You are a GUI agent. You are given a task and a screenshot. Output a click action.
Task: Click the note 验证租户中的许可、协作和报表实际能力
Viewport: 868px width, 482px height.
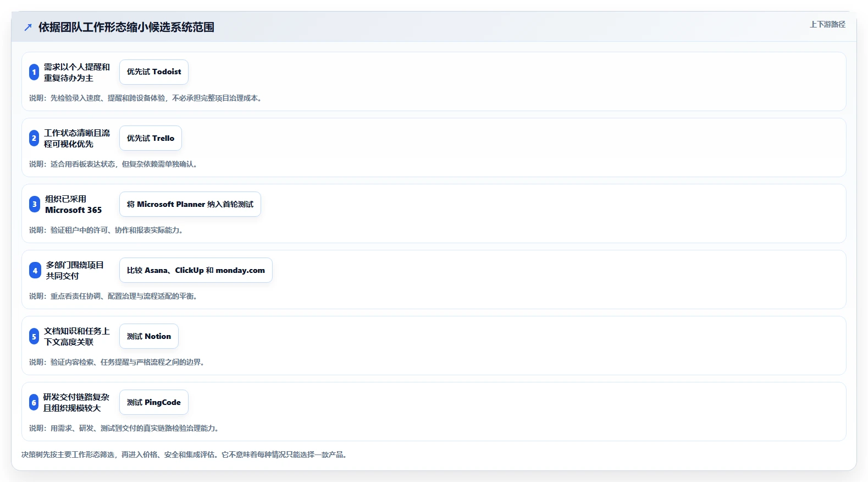click(x=117, y=230)
